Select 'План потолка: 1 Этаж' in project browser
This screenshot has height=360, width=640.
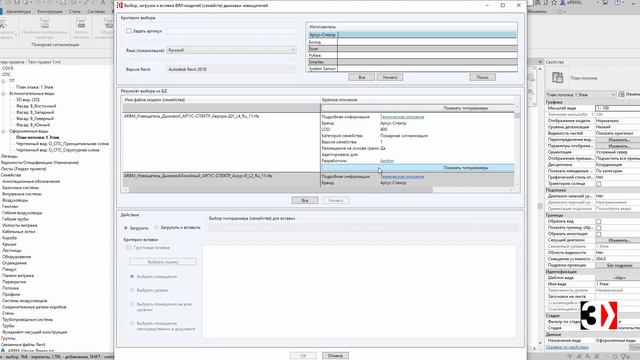pyautogui.click(x=38, y=138)
